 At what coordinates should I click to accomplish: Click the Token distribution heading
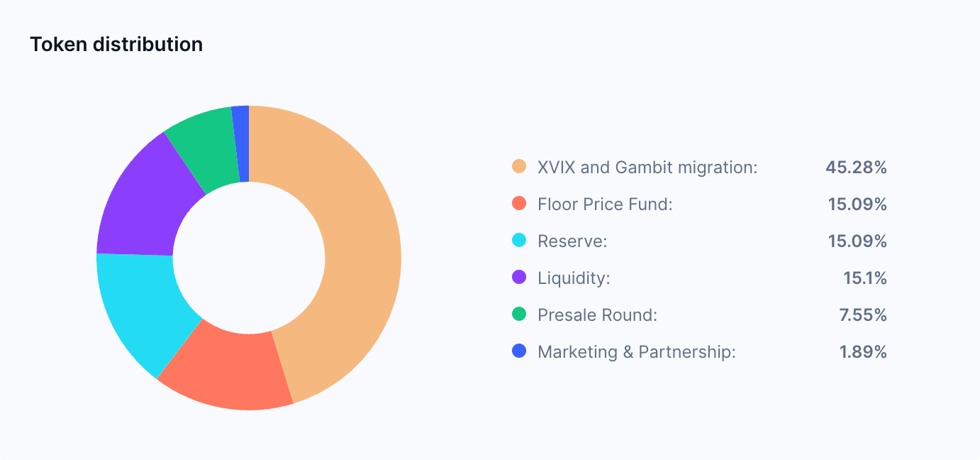(x=116, y=44)
